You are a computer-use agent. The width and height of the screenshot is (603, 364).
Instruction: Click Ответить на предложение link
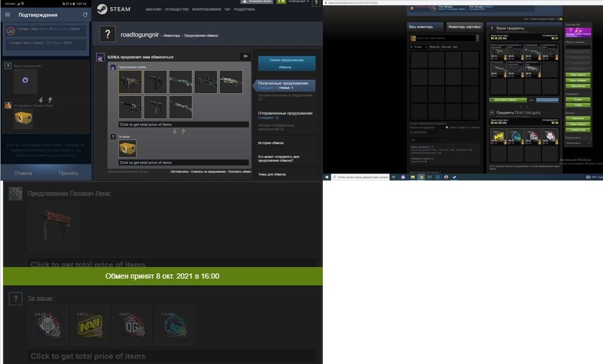pos(208,171)
